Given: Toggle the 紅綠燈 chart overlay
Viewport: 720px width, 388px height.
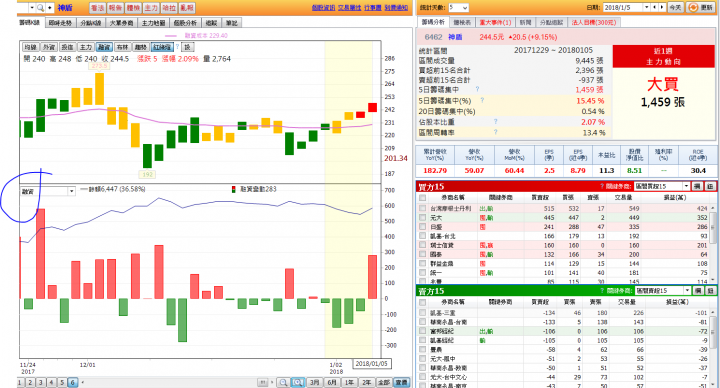Looking at the screenshot, I should 162,47.
